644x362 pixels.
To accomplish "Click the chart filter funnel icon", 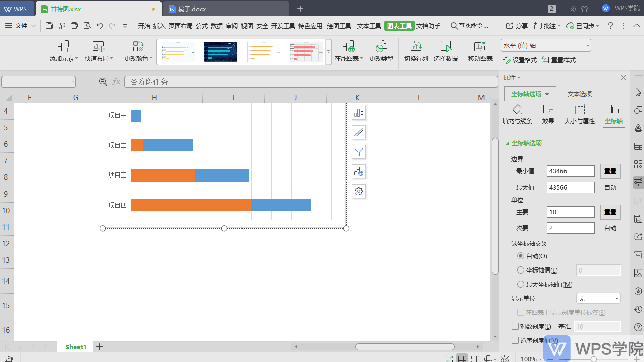I will [x=359, y=152].
